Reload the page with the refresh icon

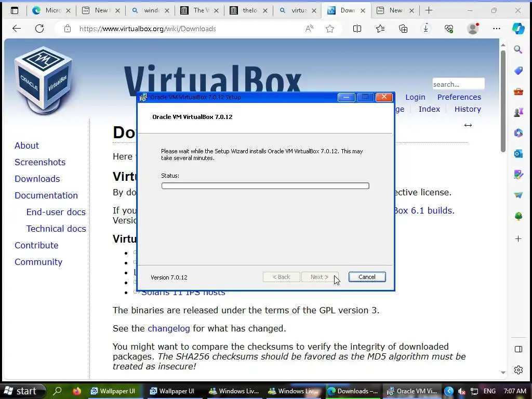[39, 29]
